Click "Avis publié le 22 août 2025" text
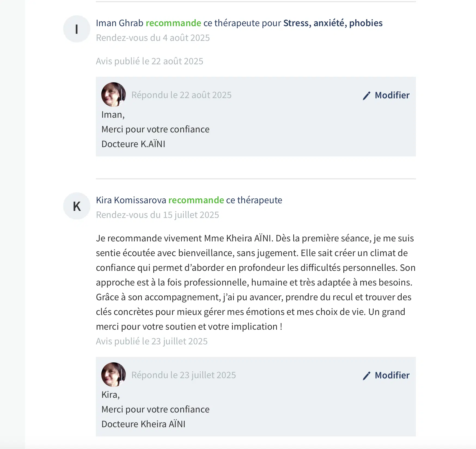Image resolution: width=476 pixels, height=449 pixels. 149,61
